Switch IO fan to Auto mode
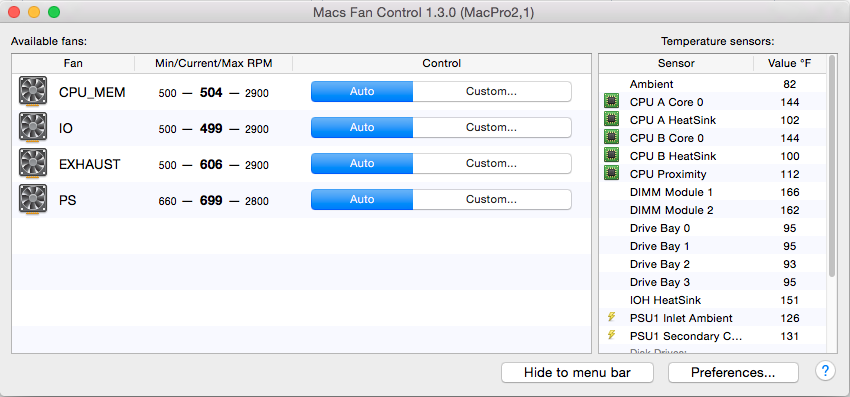This screenshot has height=397, width=850. (x=362, y=127)
